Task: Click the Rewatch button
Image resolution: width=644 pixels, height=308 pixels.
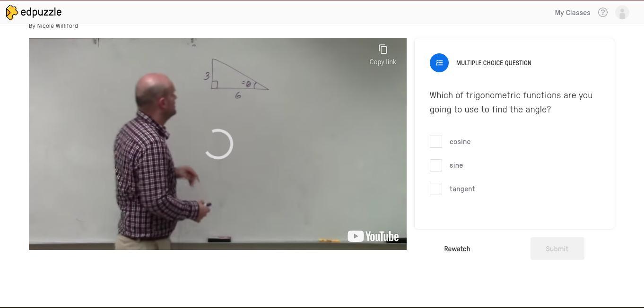Action: click(x=457, y=249)
